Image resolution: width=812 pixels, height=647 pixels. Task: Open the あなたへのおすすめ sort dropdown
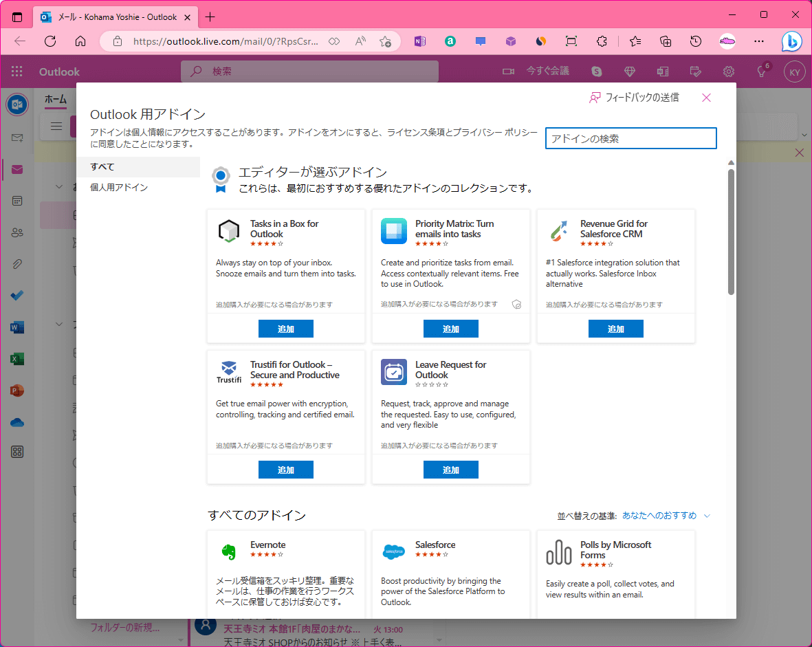click(666, 516)
